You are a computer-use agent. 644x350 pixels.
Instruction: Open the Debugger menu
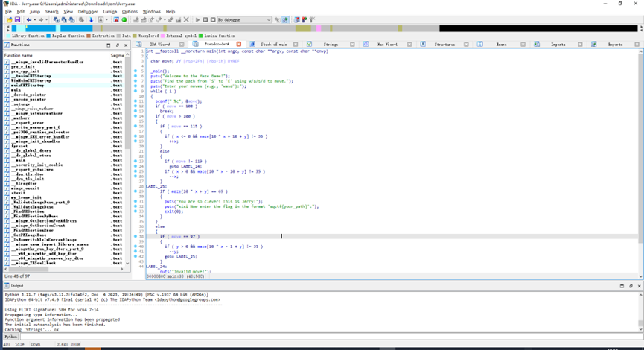[88, 12]
